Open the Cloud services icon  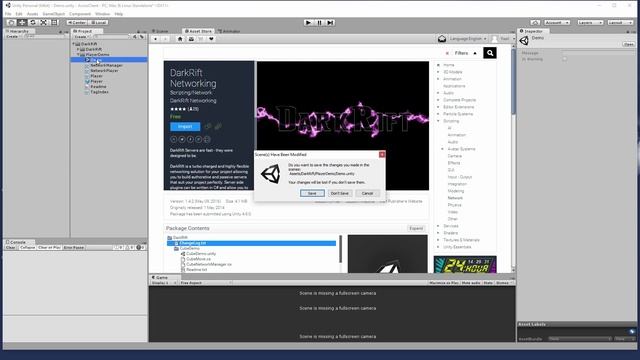536,22
